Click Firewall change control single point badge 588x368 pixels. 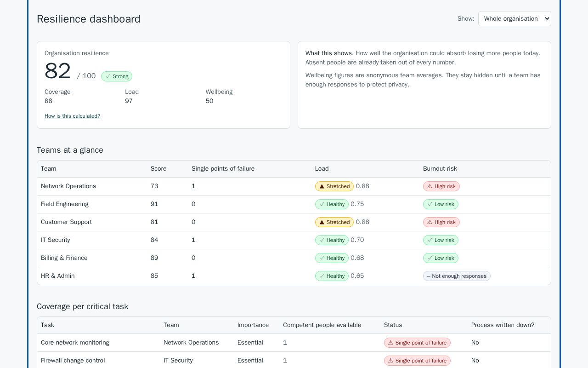click(417, 361)
